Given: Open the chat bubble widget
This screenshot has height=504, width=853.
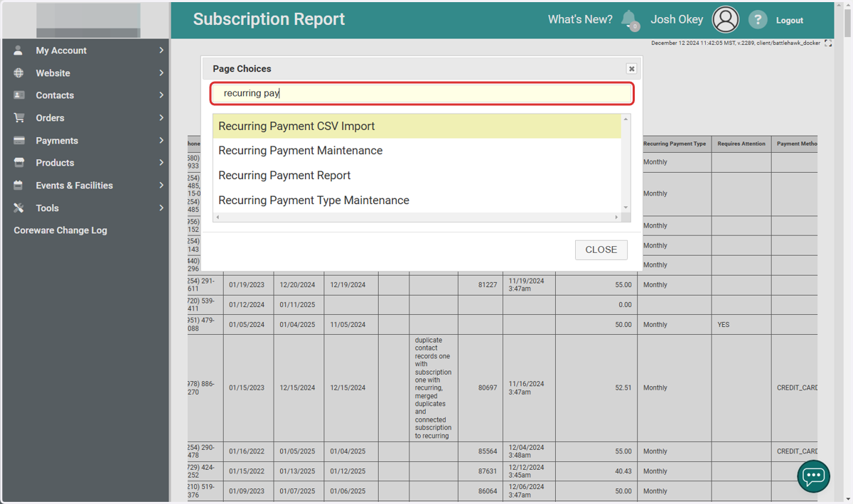Looking at the screenshot, I should pyautogui.click(x=813, y=476).
